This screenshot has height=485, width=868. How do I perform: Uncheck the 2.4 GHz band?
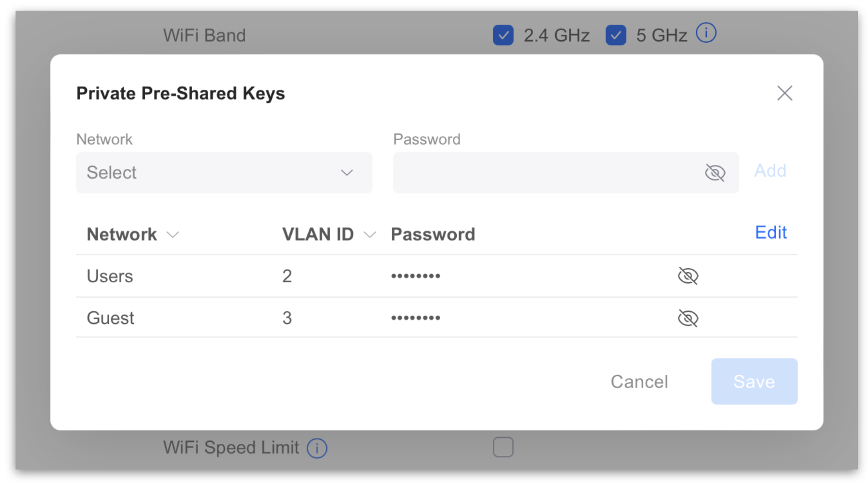coord(503,35)
